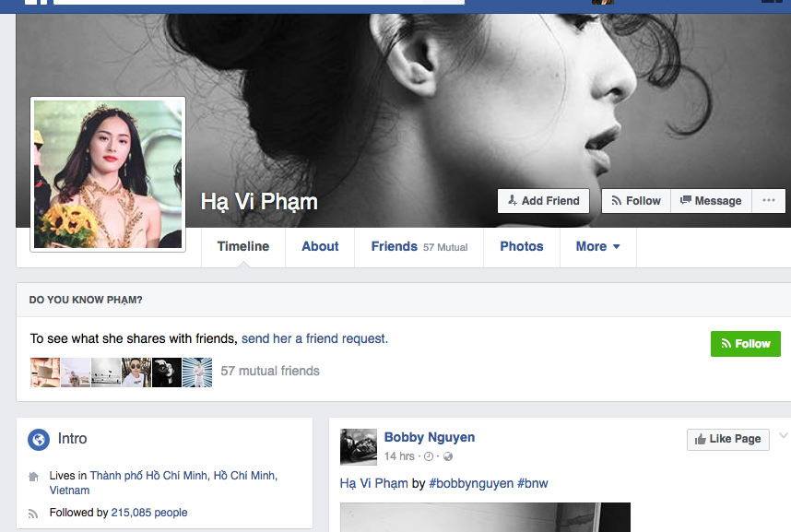Screen dimensions: 791x532
Task: Click the first mutual friend thumbnail
Action: [x=45, y=372]
